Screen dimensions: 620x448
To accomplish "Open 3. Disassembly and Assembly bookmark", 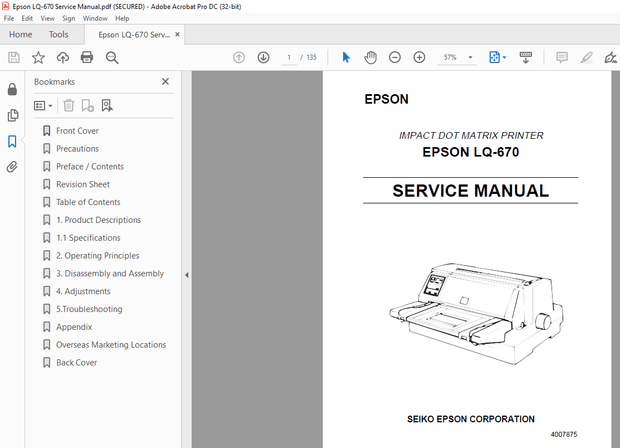I will pyautogui.click(x=110, y=274).
